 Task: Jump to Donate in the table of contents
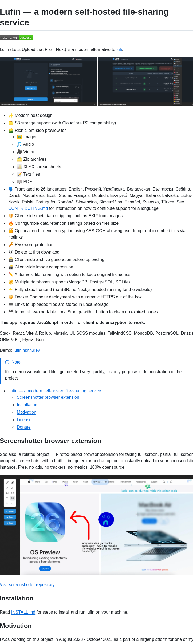click(x=23, y=427)
